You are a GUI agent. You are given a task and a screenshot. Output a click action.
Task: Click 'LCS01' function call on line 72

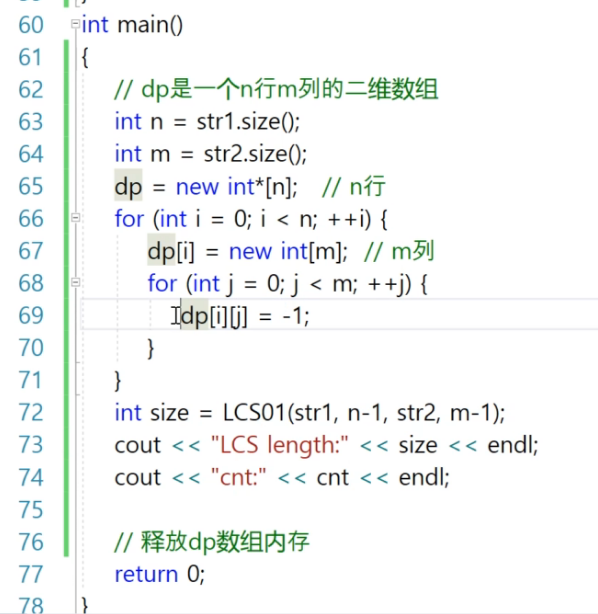pyautogui.click(x=254, y=413)
